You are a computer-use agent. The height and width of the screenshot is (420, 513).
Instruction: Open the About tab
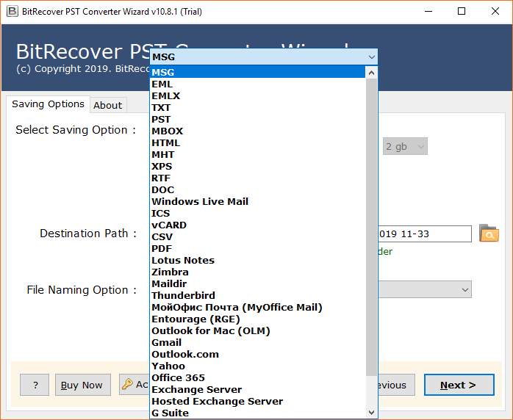click(x=107, y=105)
